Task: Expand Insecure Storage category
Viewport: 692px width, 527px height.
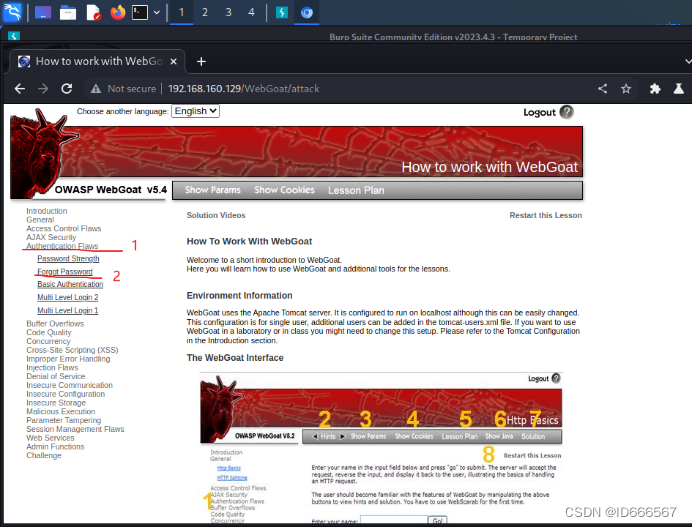Action: point(56,403)
